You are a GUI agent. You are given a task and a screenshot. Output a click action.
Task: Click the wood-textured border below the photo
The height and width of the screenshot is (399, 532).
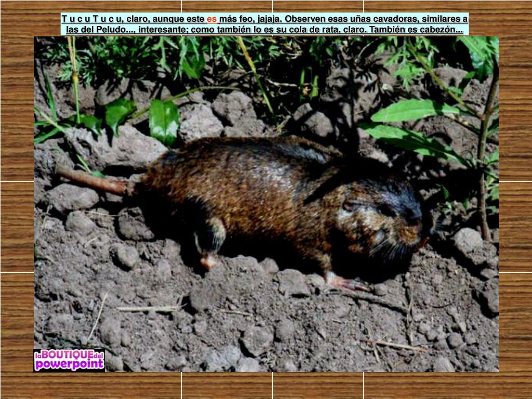tap(266, 385)
